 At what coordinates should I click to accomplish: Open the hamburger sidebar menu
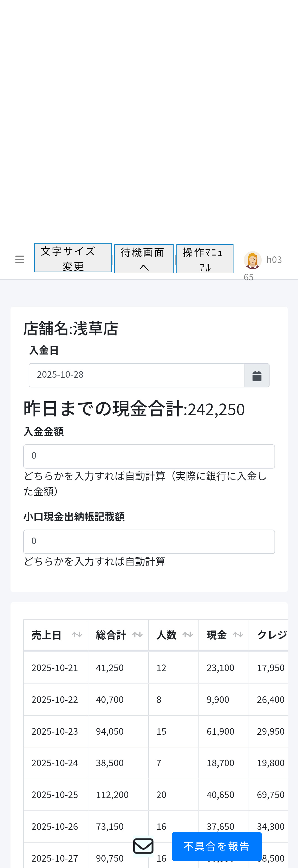pyautogui.click(x=20, y=259)
